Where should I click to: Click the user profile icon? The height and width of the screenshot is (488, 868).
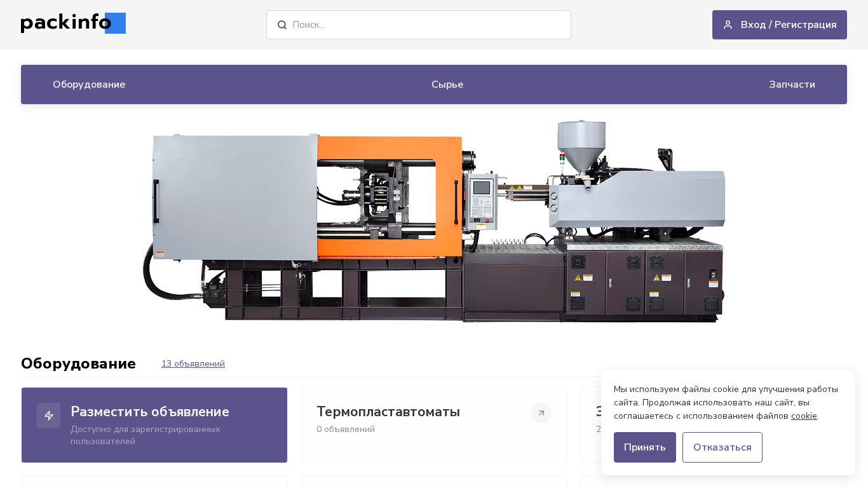coord(728,25)
